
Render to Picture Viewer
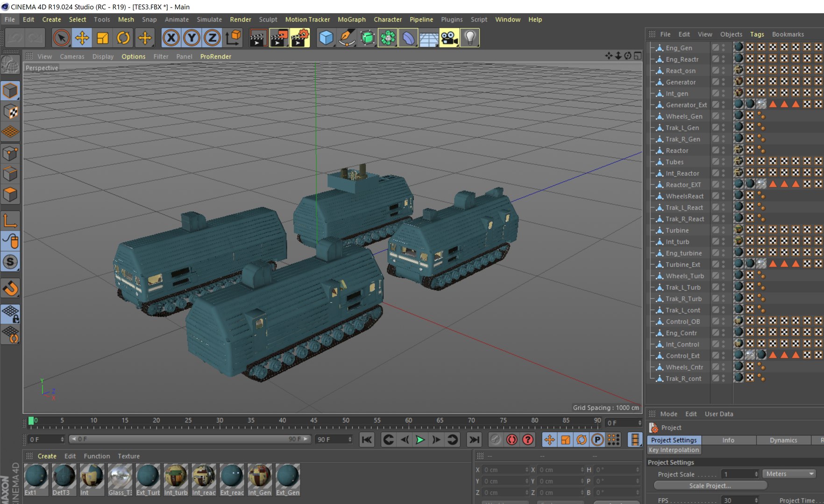[x=278, y=38]
